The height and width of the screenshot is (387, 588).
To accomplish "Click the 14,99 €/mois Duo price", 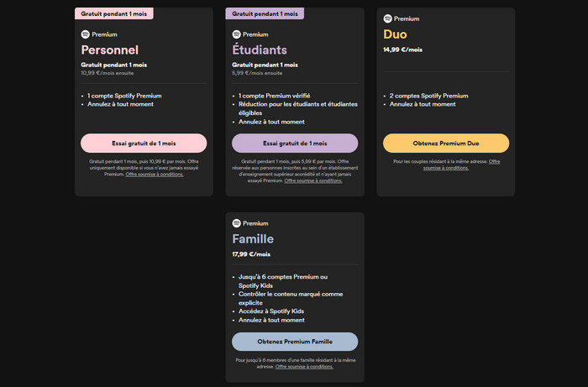I will click(403, 50).
